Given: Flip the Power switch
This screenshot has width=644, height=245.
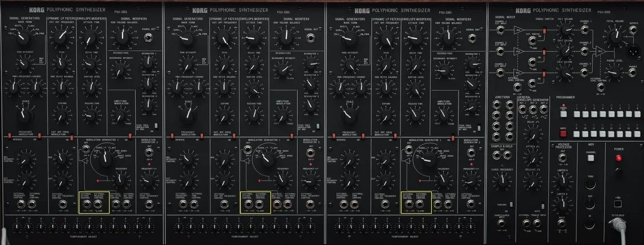Looking at the screenshot, I should pyautogui.click(x=619, y=171).
